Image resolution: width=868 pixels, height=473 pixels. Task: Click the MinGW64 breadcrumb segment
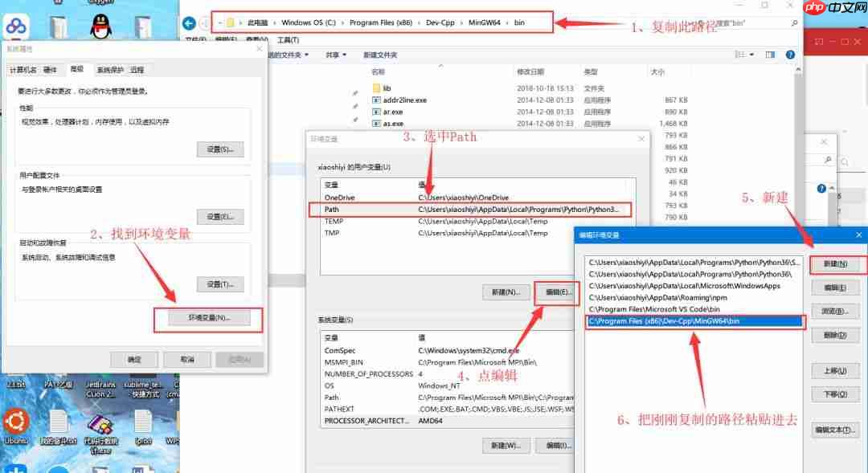click(x=485, y=22)
